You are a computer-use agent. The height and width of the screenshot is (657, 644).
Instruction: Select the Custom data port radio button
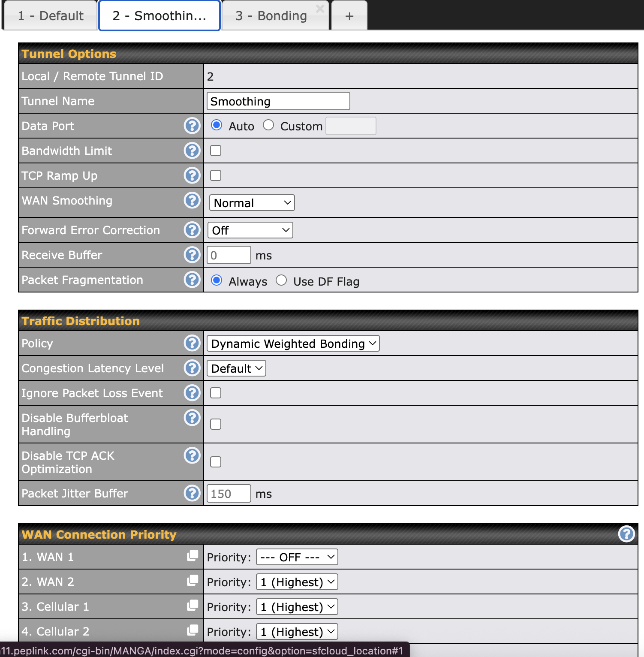[x=268, y=125]
